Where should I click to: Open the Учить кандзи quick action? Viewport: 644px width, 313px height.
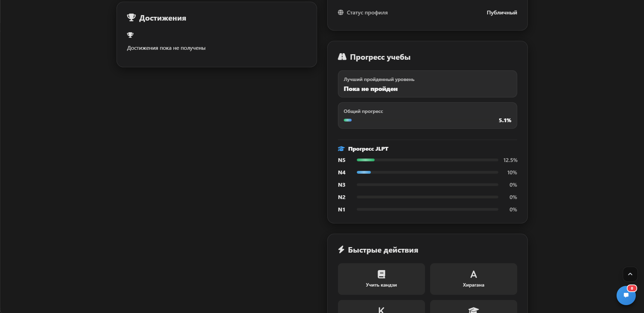pyautogui.click(x=381, y=279)
